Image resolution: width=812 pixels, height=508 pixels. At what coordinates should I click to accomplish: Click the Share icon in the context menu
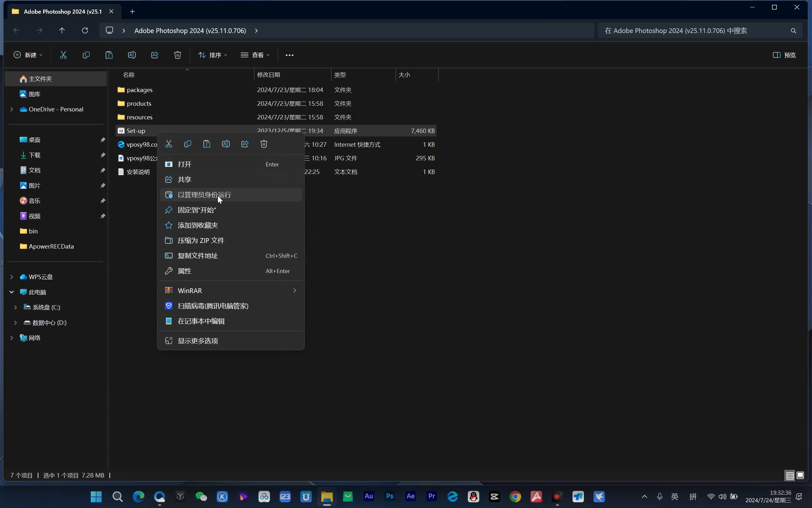click(x=245, y=144)
